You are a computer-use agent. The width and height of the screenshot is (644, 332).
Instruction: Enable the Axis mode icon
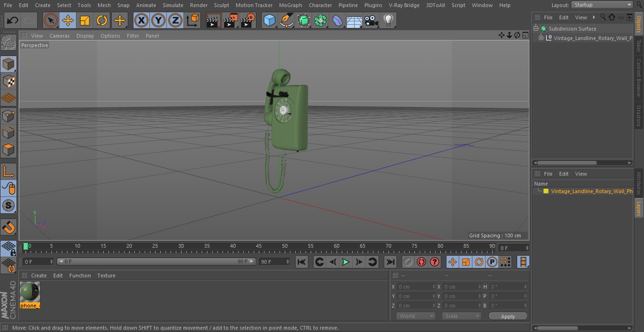[x=8, y=171]
